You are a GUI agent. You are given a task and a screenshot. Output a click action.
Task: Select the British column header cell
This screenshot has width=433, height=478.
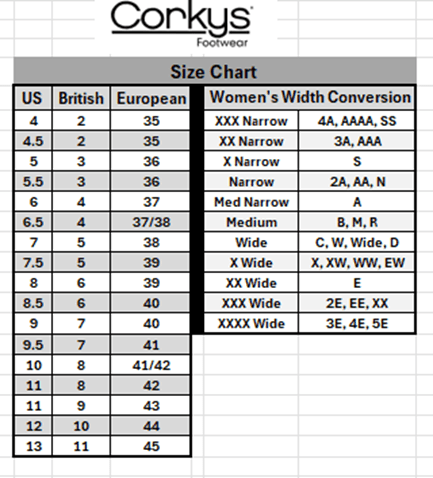(x=81, y=98)
